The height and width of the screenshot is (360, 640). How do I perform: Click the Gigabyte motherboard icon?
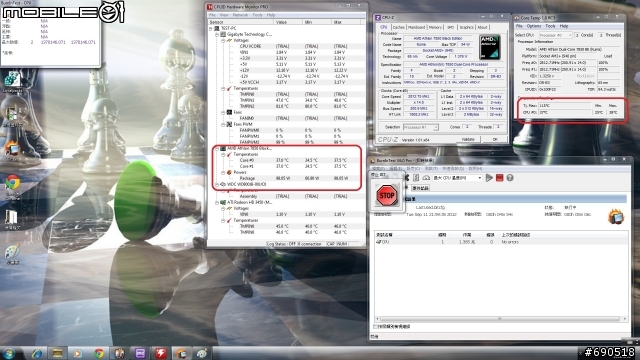click(223, 35)
